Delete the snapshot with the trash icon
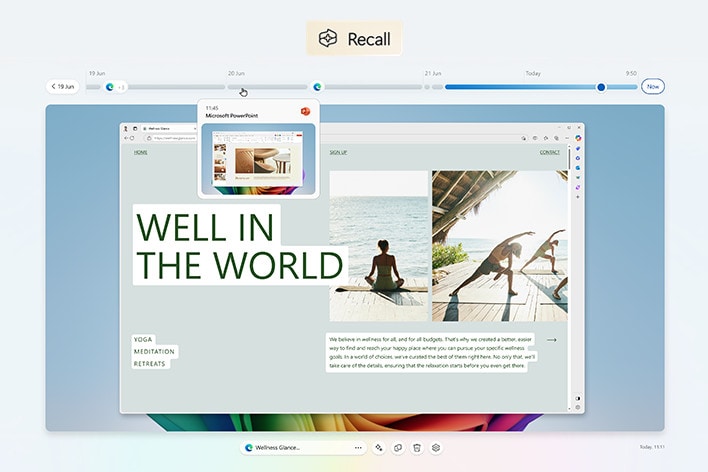The image size is (708, 472). (417, 448)
